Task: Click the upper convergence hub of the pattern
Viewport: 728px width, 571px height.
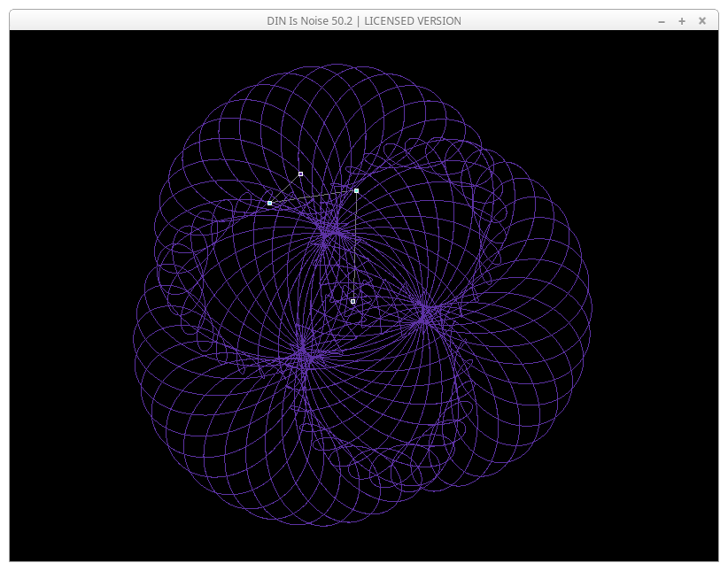Action: [329, 232]
